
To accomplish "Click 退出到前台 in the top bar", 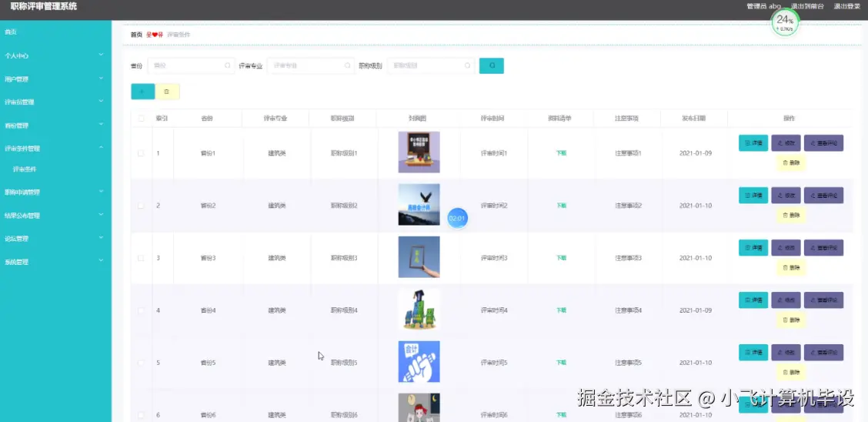I will (807, 7).
